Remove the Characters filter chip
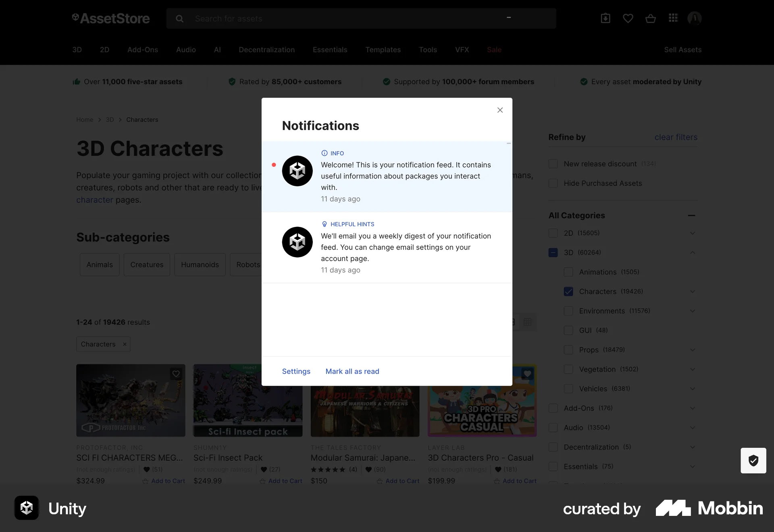774x532 pixels. [x=125, y=344]
